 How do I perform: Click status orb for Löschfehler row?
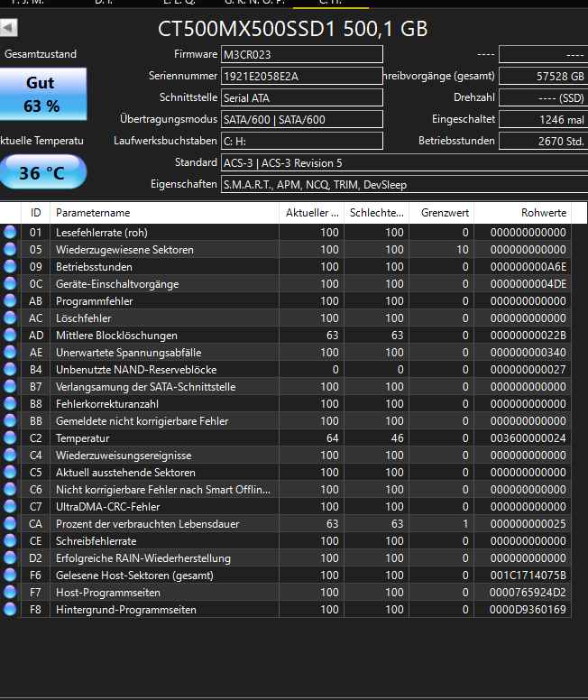click(x=10, y=318)
